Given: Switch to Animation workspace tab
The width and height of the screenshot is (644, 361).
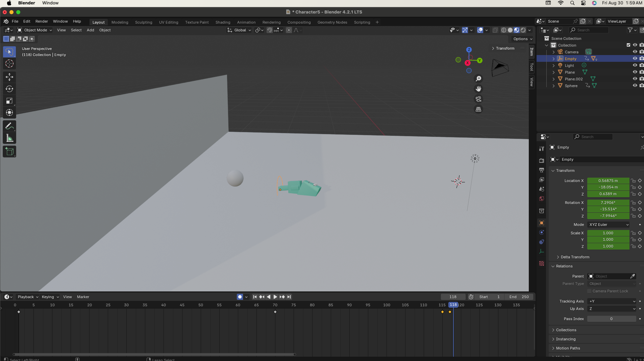Looking at the screenshot, I should (x=246, y=22).
